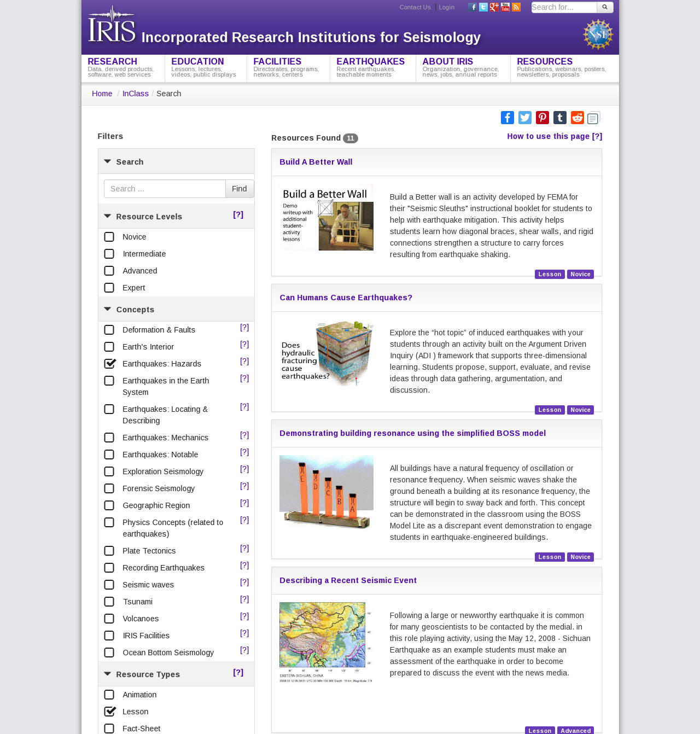Share on Tumblr icon
This screenshot has width=700, height=734.
(x=559, y=118)
